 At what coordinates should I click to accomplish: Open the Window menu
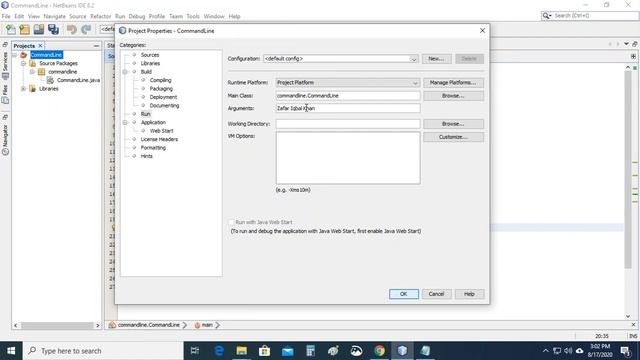214,16
